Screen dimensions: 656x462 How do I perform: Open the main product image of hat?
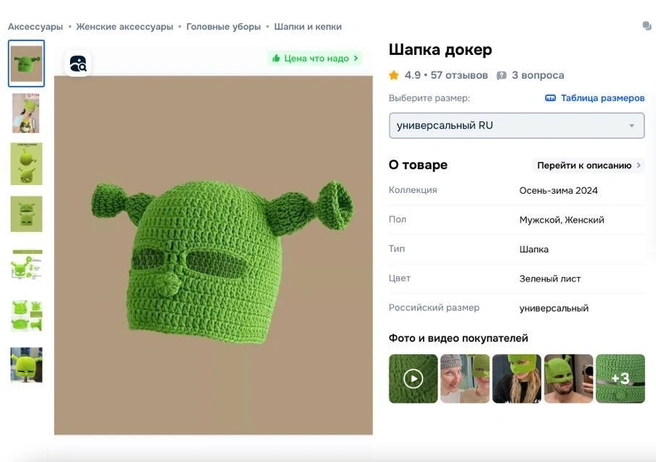pos(213,255)
